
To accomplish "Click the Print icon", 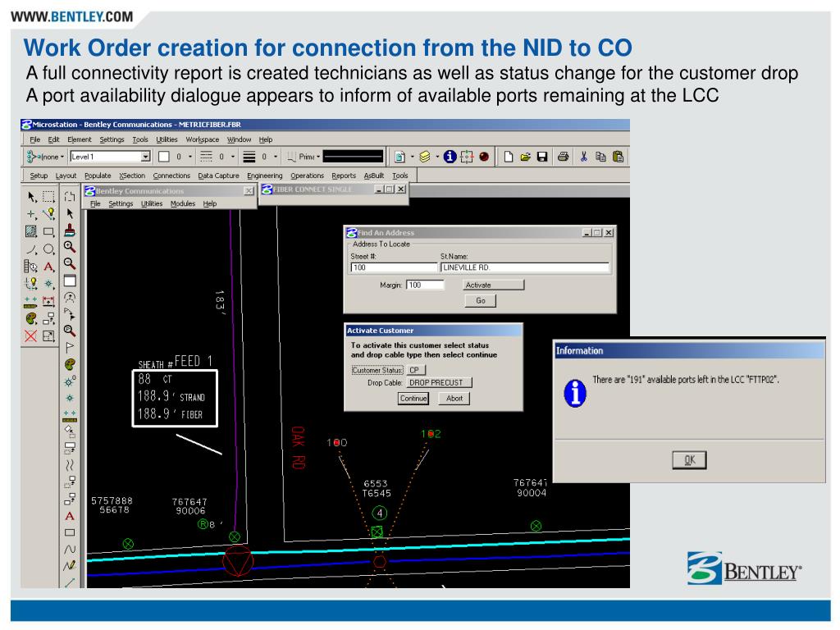I will pyautogui.click(x=563, y=157).
